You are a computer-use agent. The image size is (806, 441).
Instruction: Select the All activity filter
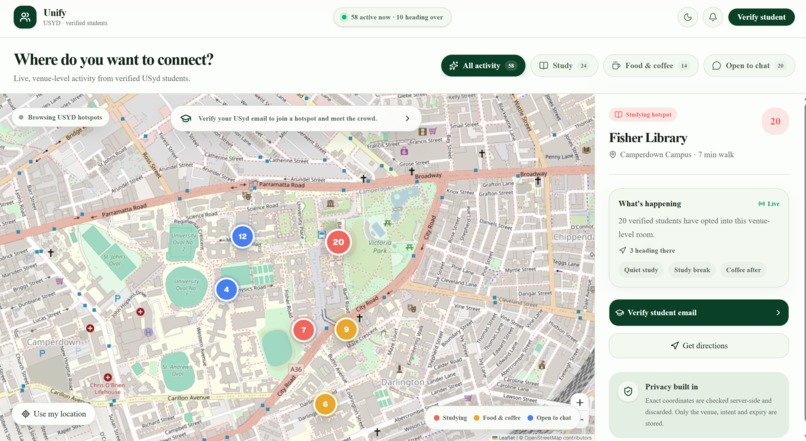point(483,65)
